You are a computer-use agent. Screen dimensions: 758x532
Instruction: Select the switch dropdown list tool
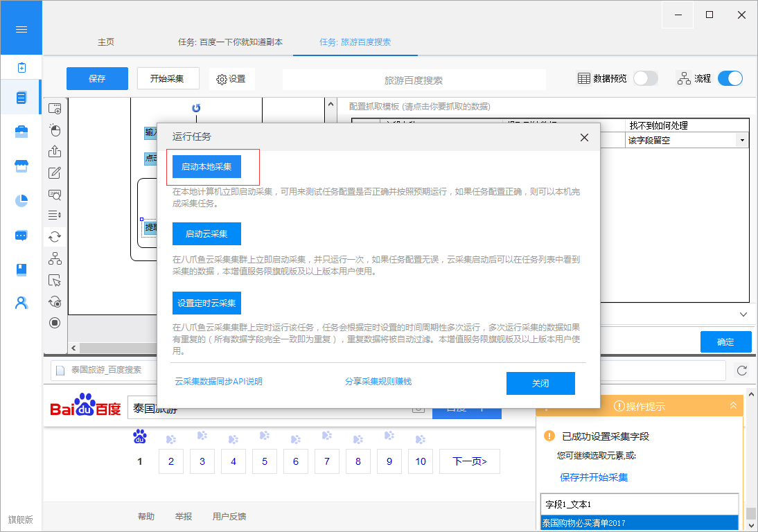55,215
